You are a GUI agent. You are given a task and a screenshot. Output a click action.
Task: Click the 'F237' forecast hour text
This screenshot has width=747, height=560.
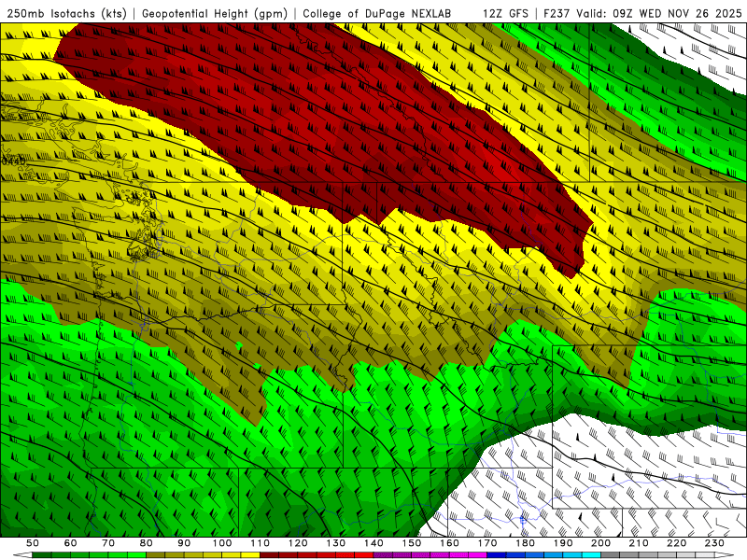click(x=557, y=14)
